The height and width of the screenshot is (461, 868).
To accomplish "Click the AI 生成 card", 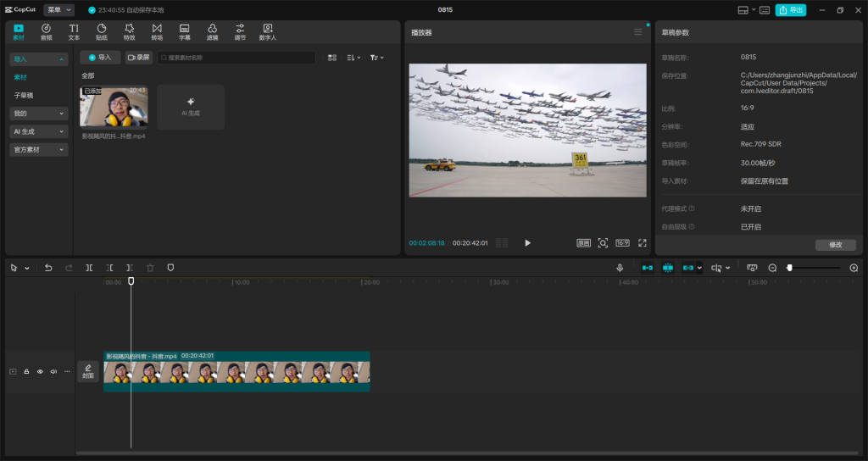I will pos(191,107).
